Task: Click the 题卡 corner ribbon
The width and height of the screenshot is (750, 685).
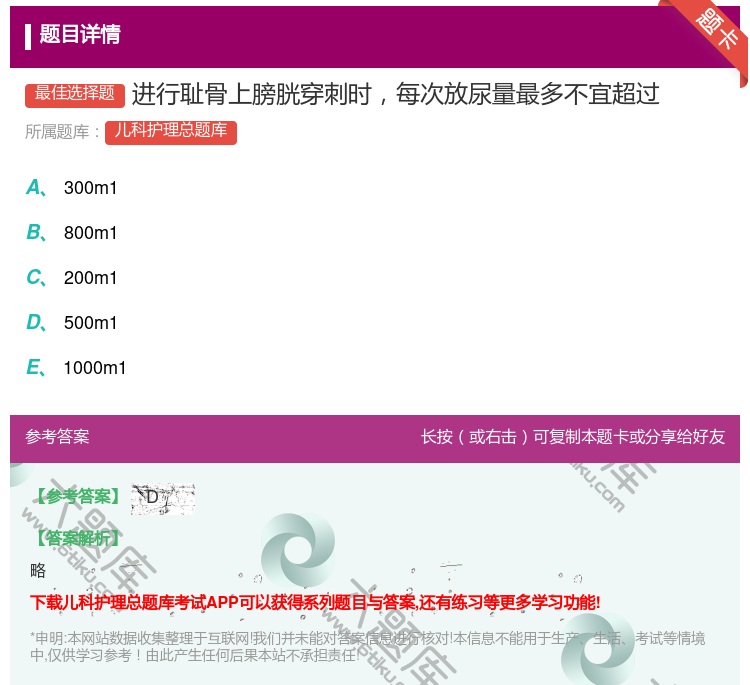Action: [717, 31]
